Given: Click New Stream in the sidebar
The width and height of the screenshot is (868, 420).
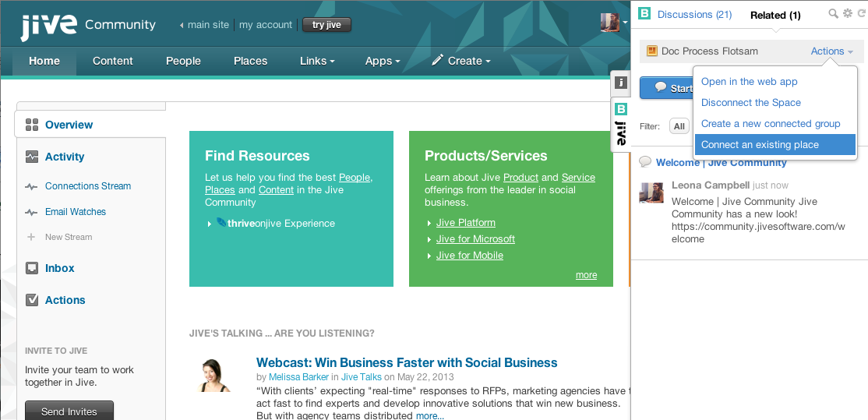Looking at the screenshot, I should tap(69, 237).
